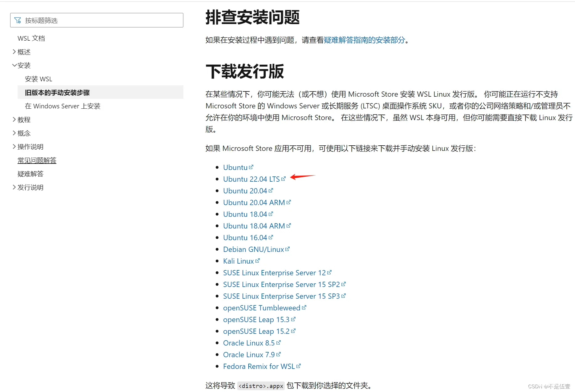Open the Debian GNU/Linux download link
Screen dimensions: 575x392
[x=254, y=249]
